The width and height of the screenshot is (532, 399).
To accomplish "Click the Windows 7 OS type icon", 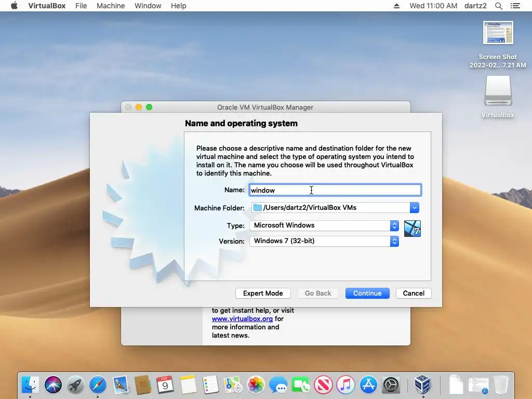I will 412,229.
